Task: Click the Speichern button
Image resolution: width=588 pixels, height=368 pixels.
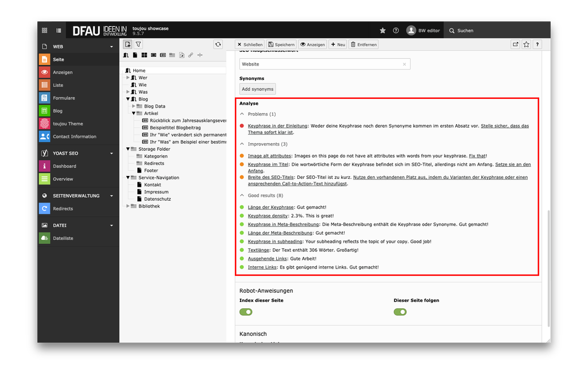Action: (281, 44)
